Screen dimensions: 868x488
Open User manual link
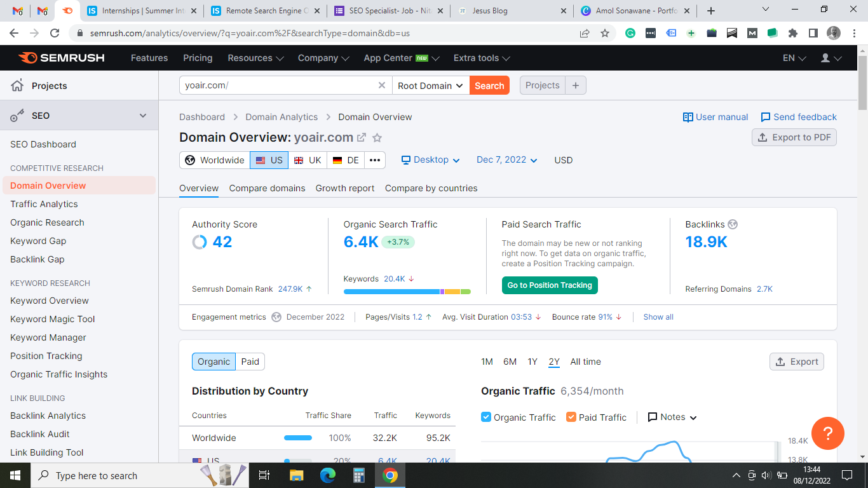(715, 117)
